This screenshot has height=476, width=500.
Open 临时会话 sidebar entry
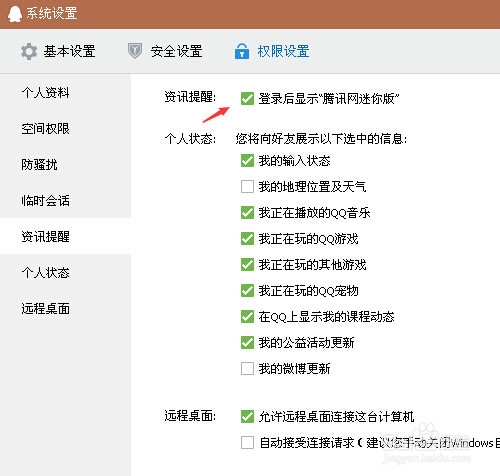[46, 201]
